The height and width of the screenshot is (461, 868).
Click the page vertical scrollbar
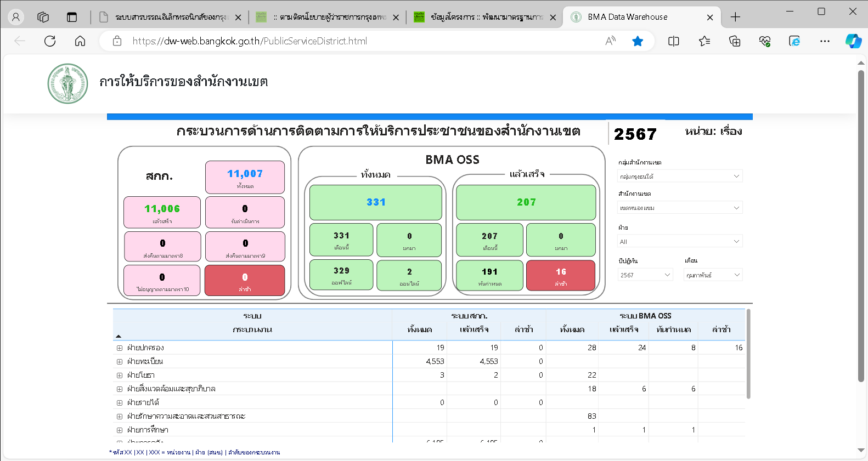tap(860, 225)
